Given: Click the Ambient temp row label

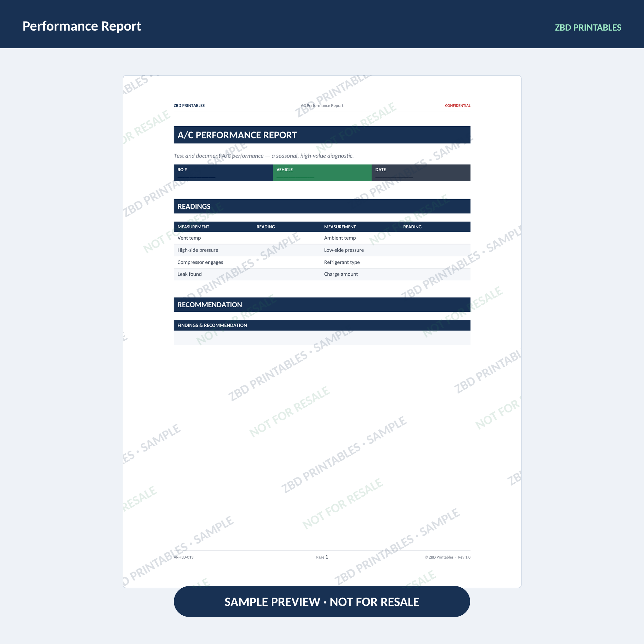Looking at the screenshot, I should (340, 238).
